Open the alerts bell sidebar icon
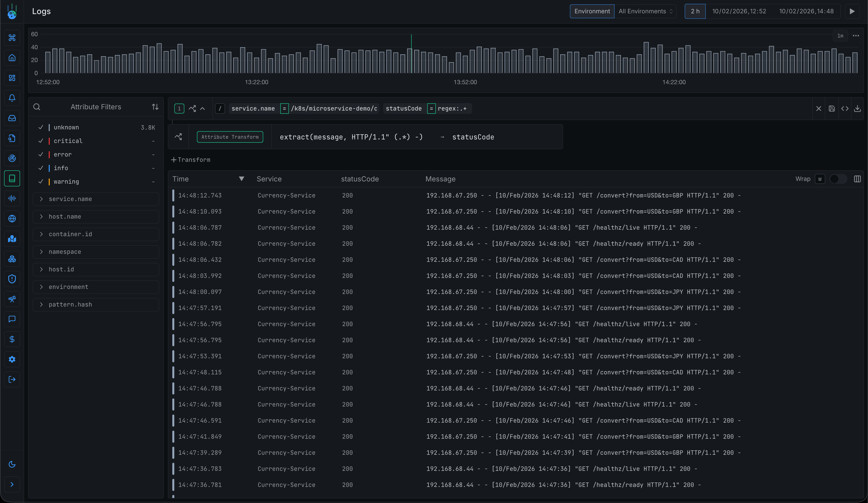 pos(12,98)
